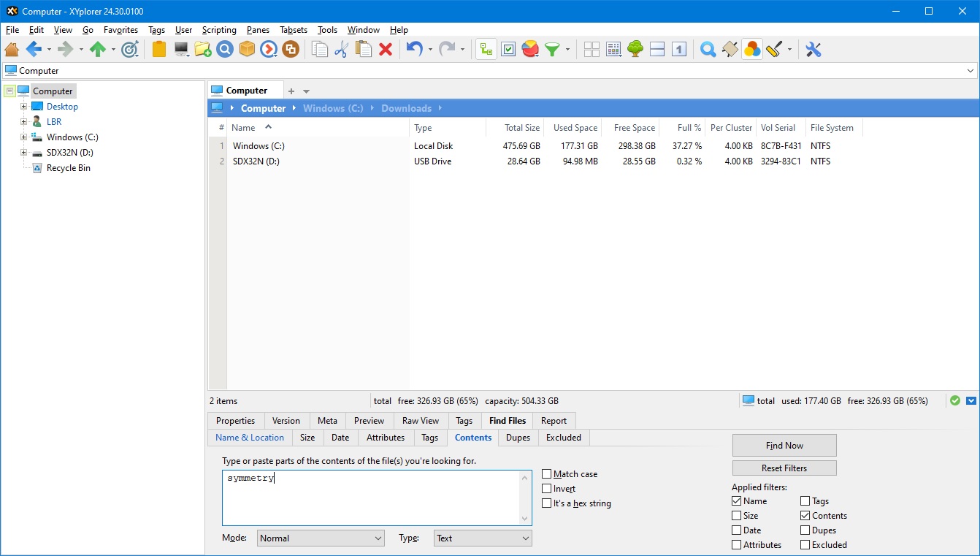Click the Undo arrow icon

click(413, 49)
